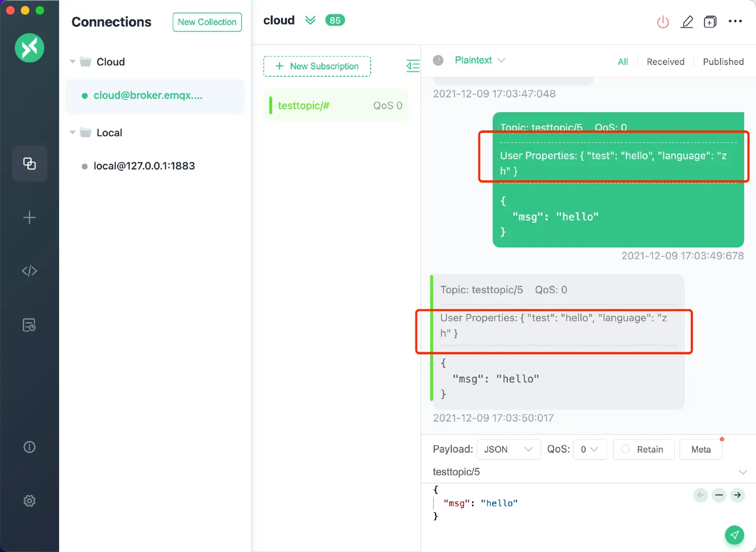Open the log viewer sidebar icon
Screen dimensions: 756x552
click(30, 325)
